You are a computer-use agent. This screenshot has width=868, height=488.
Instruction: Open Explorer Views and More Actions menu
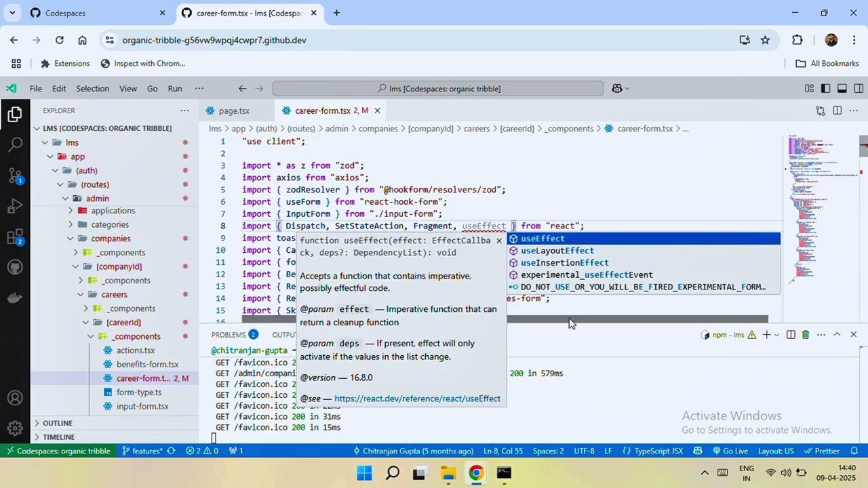click(184, 110)
